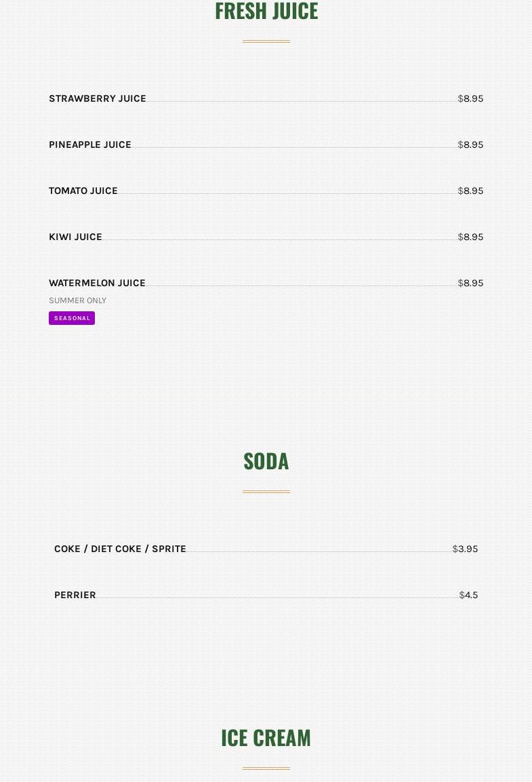
Task: Click the Summer Only description text
Action: [77, 300]
